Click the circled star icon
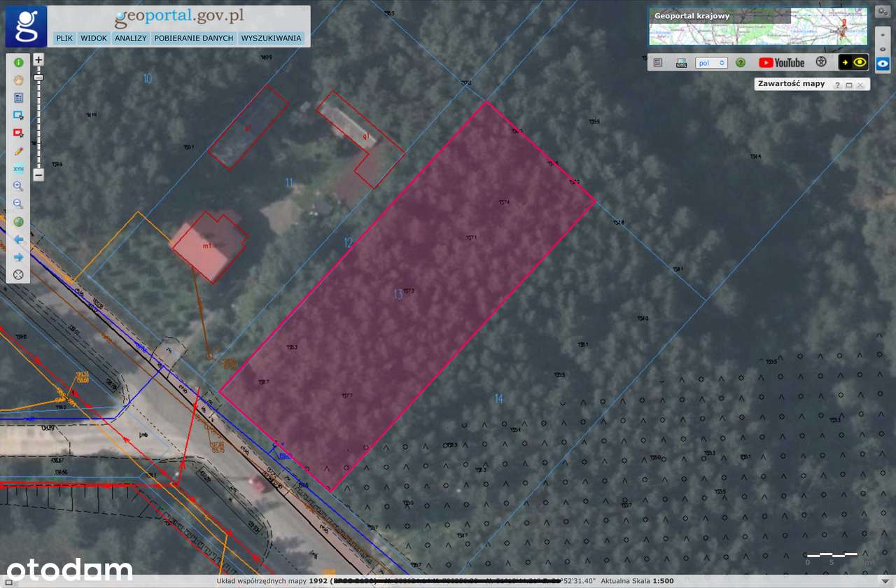 click(x=822, y=62)
